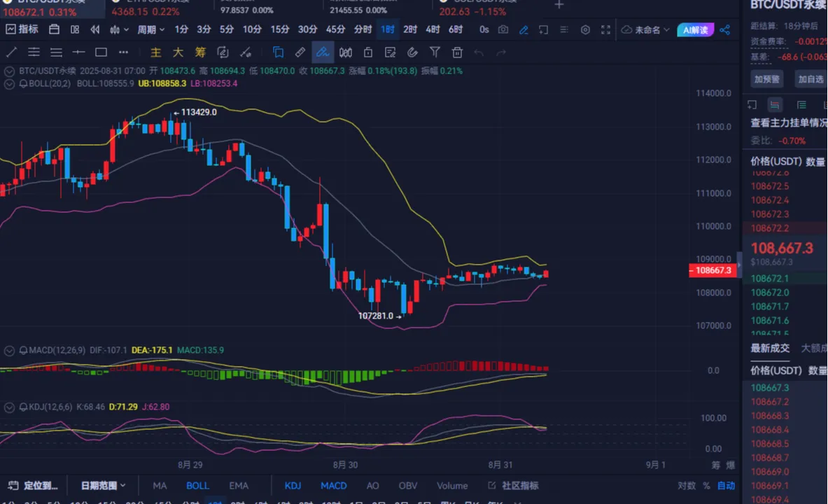Select the 分时 timeframe
The width and height of the screenshot is (828, 504).
(363, 29)
